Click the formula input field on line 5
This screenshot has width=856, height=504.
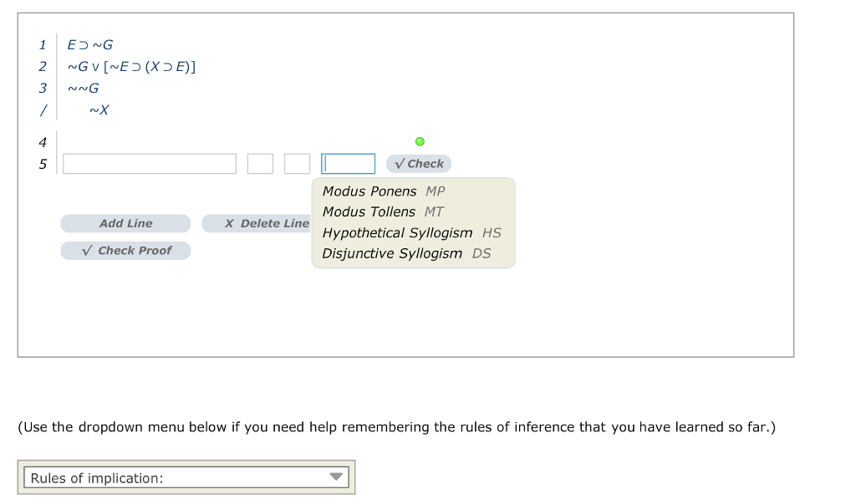[149, 163]
